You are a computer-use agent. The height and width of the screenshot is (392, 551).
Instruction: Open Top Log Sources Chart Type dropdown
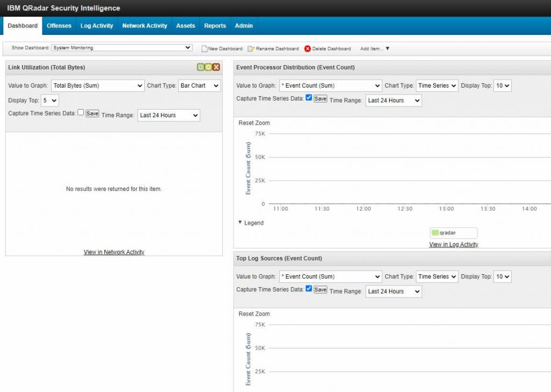click(x=437, y=276)
